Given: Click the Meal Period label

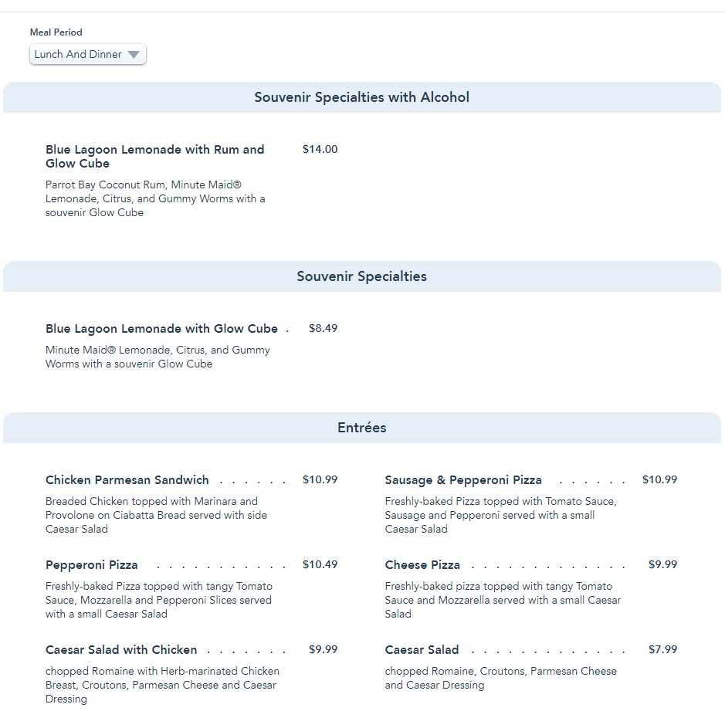Looking at the screenshot, I should 56,32.
